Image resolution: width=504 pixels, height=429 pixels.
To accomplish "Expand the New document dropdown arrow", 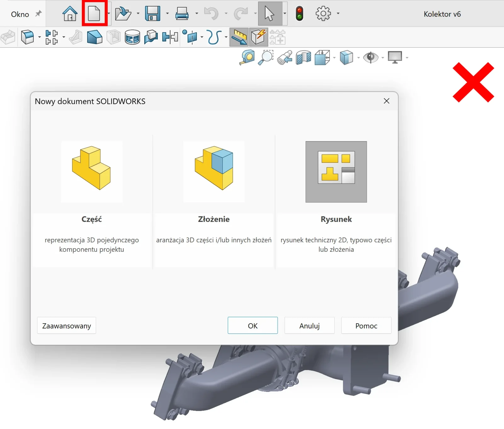I will click(109, 14).
